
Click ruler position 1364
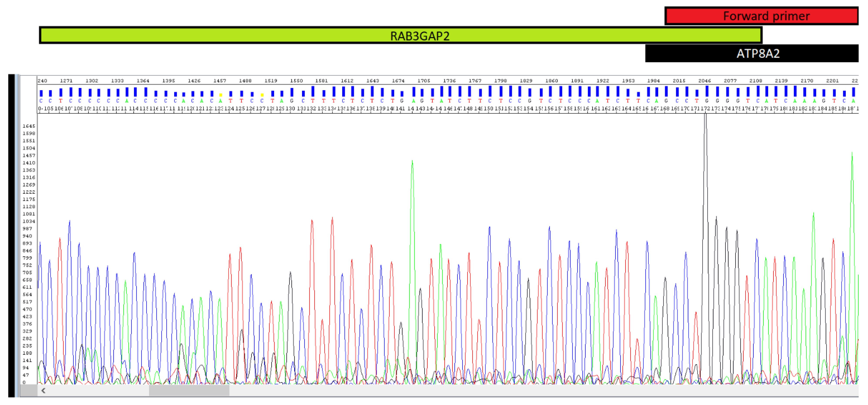[143, 81]
